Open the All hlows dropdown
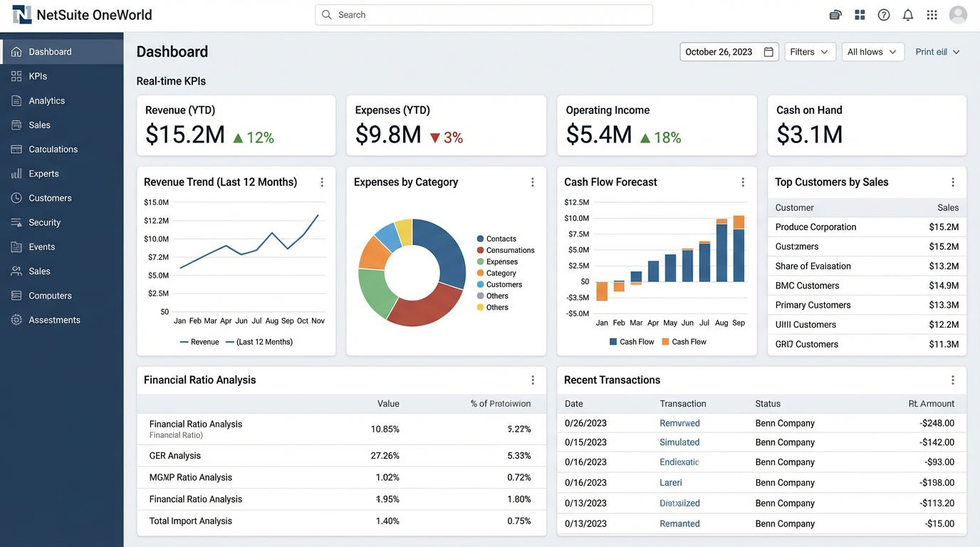The width and height of the screenshot is (980, 547). [872, 51]
